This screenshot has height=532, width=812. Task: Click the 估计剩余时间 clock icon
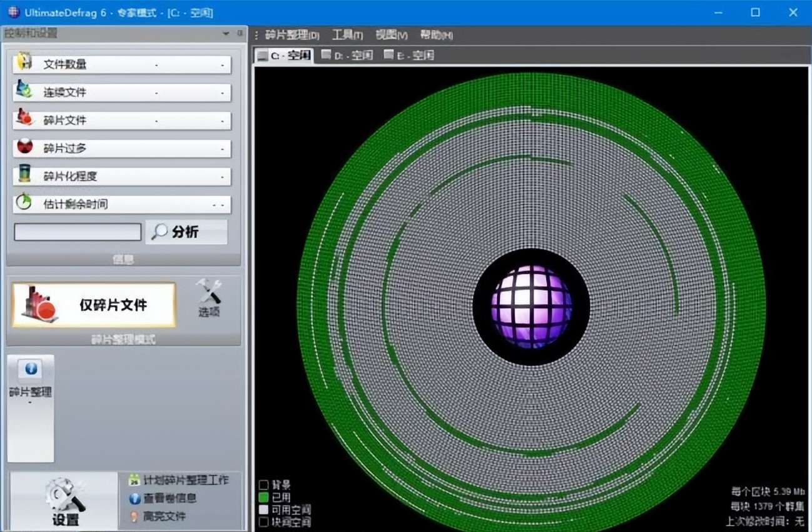click(24, 203)
